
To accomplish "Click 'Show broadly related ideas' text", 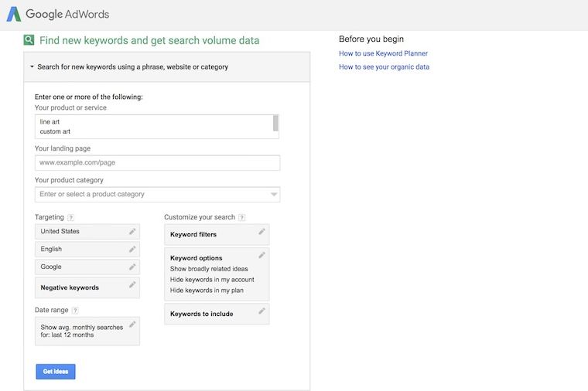I will [209, 269].
